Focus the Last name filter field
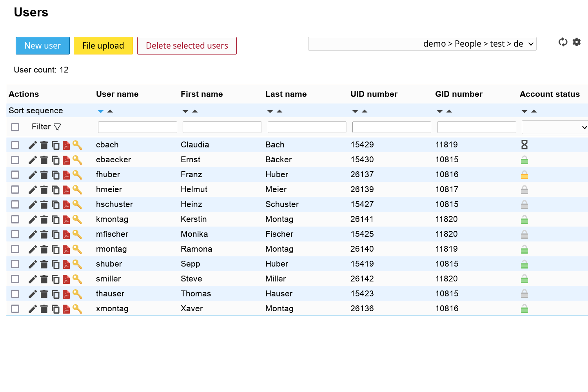This screenshot has height=392, width=588. [x=307, y=127]
